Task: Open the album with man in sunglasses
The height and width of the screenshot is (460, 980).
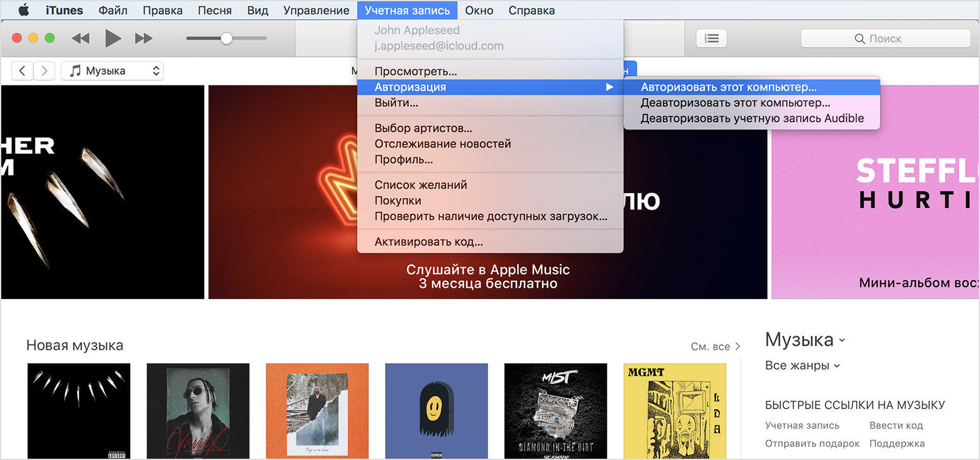Action: 198,411
